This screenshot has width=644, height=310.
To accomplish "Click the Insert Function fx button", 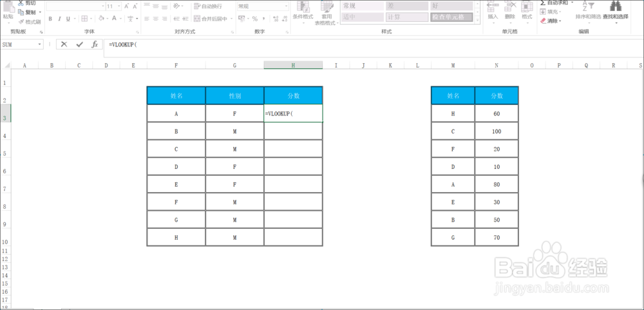I will tap(95, 44).
